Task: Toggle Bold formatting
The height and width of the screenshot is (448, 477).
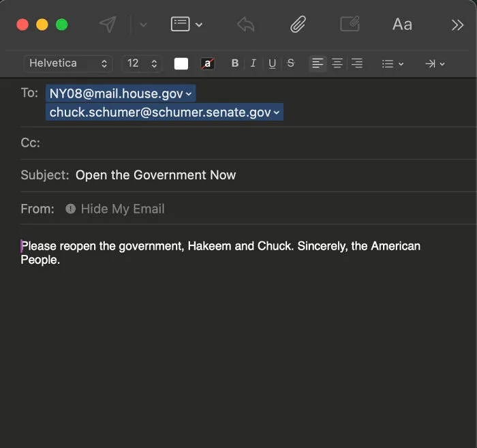Action: 235,63
